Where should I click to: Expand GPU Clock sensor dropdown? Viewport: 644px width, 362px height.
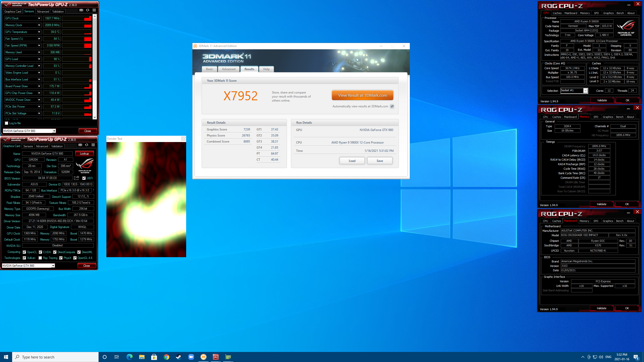click(39, 18)
